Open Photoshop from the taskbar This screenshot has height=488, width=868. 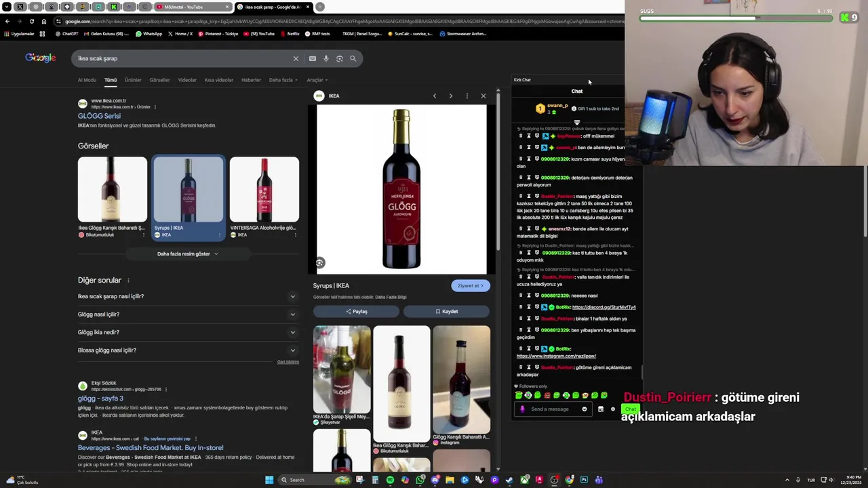[x=584, y=480]
